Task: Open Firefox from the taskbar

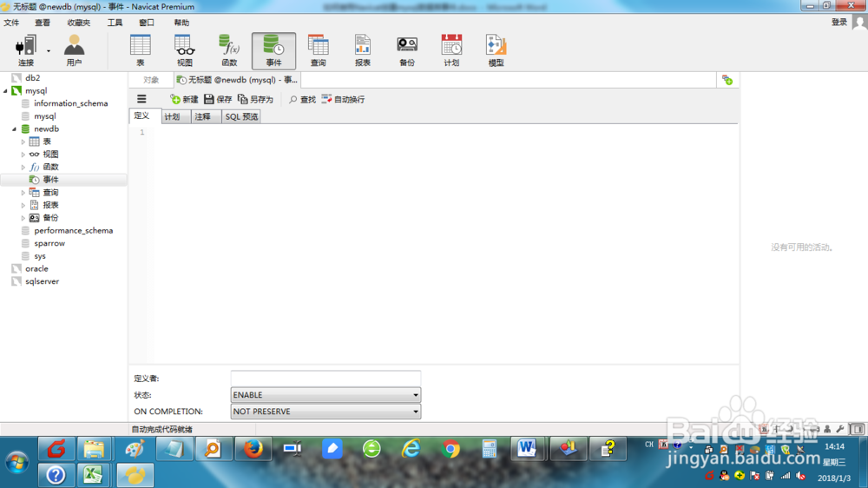Action: 253,449
